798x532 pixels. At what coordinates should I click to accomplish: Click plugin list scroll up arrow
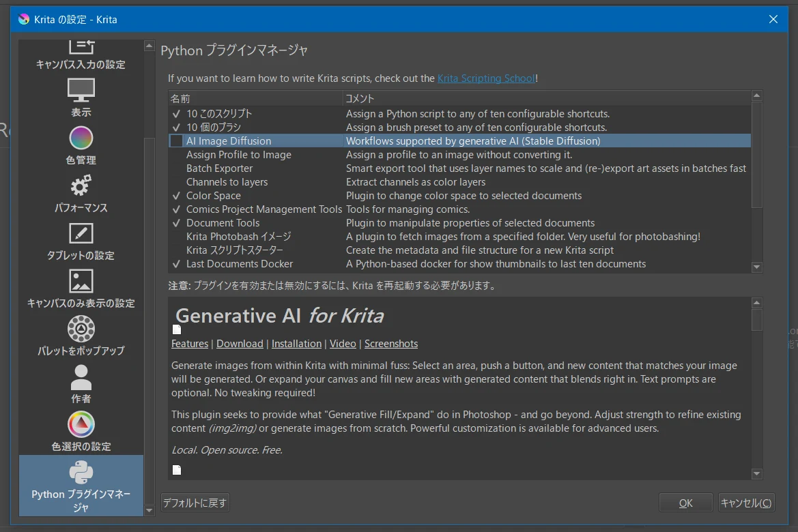[x=757, y=95]
